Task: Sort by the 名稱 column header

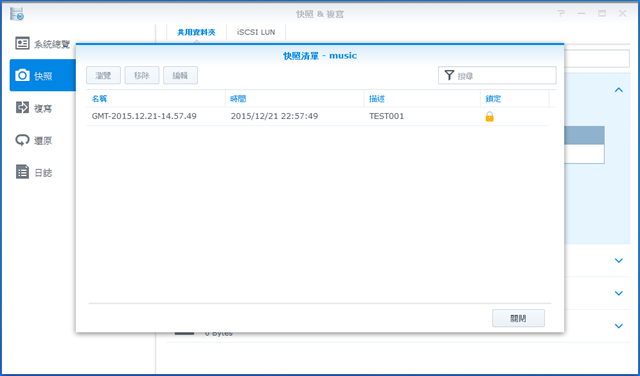Action: click(x=156, y=99)
